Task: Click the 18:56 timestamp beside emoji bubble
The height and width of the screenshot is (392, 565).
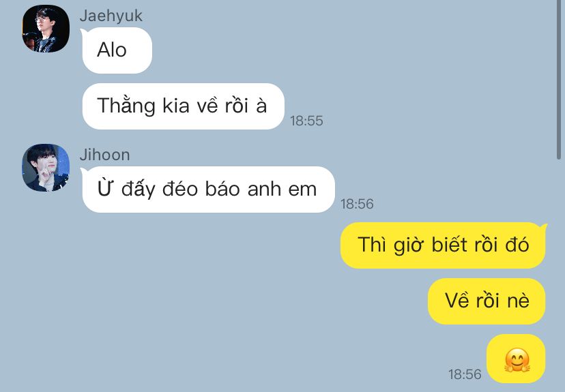Action: [465, 374]
